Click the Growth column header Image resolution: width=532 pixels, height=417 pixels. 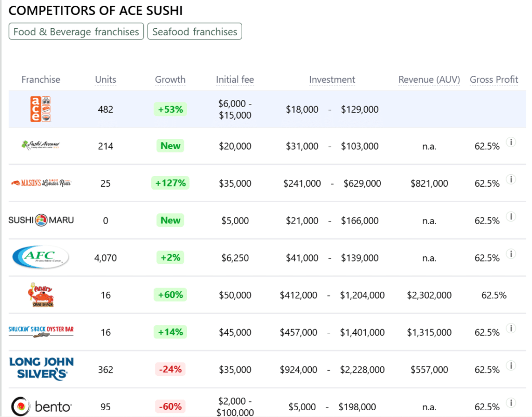(x=170, y=80)
